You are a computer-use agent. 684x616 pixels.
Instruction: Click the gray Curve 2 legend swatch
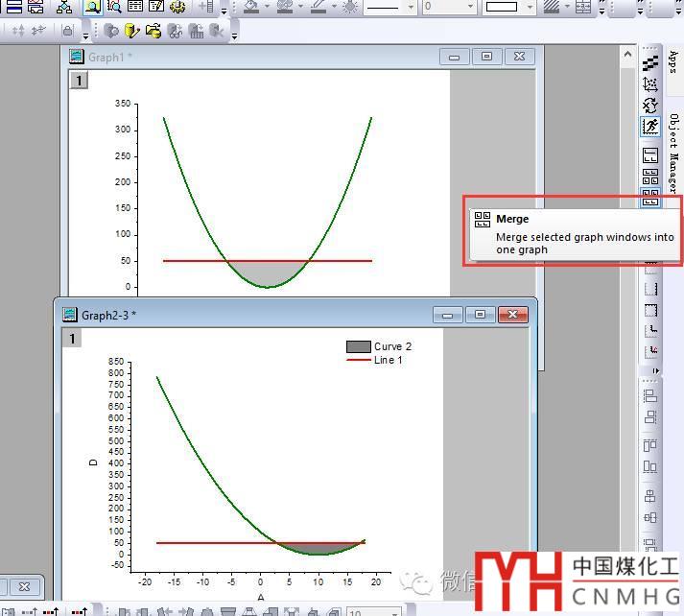pyautogui.click(x=358, y=346)
